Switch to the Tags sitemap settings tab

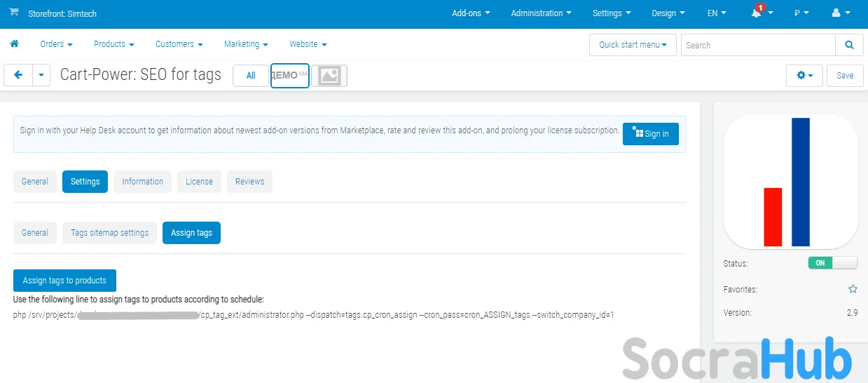coord(109,233)
